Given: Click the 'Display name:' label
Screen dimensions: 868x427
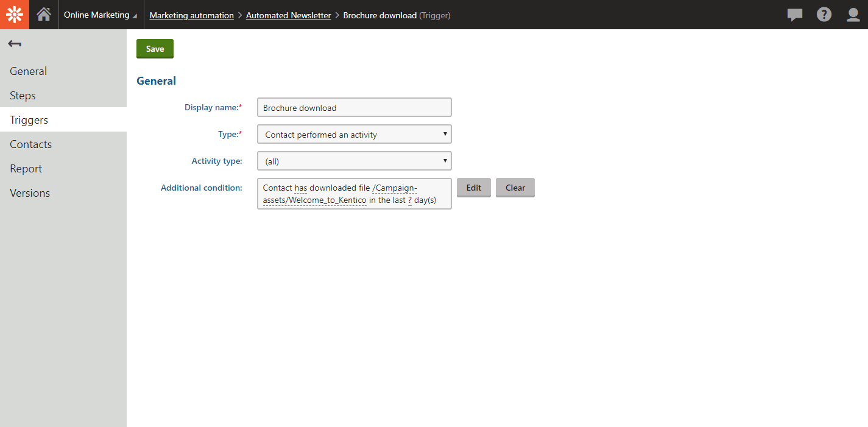Looking at the screenshot, I should coord(213,107).
